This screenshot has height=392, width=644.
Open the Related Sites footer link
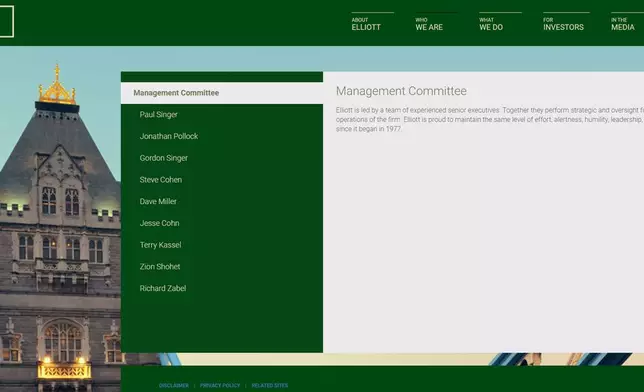(269, 385)
